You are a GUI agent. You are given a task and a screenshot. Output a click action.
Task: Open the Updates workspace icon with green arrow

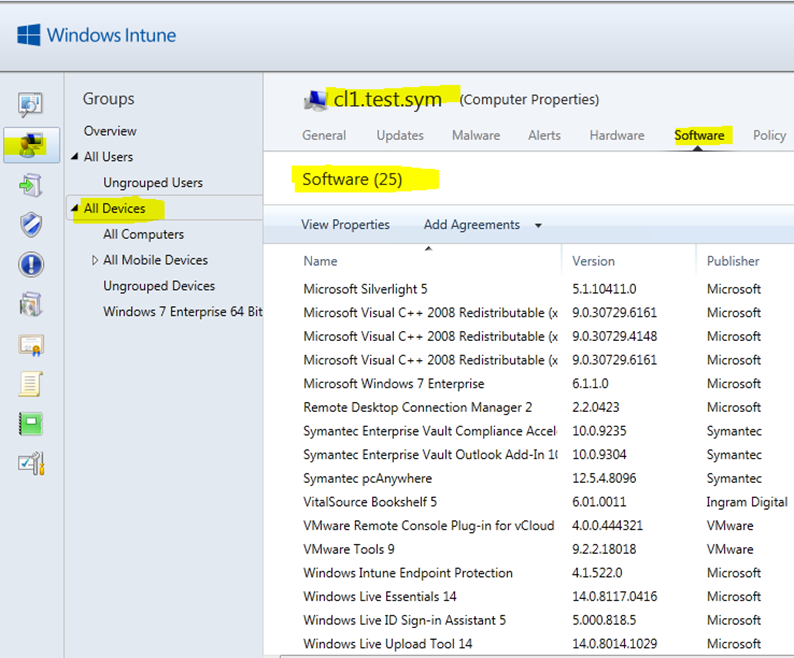[30, 185]
